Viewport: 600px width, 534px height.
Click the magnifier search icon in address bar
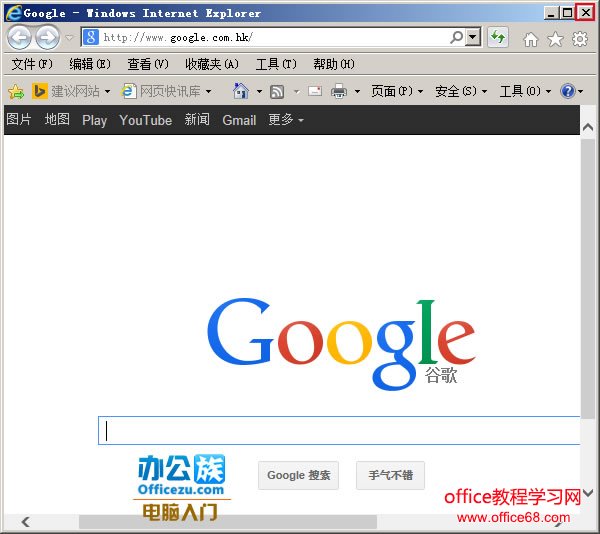point(457,37)
